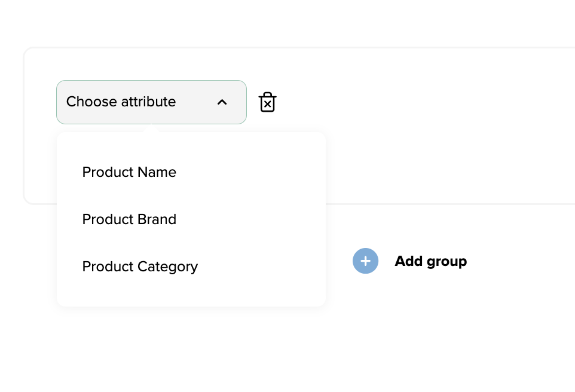Open the Choose attribute combo box
Viewport: 575px width, 392px height.
[x=151, y=102]
